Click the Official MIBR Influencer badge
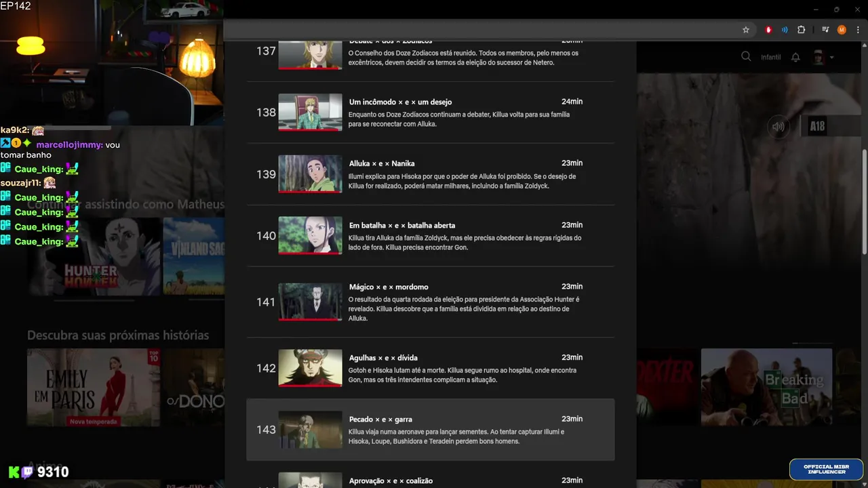This screenshot has width=868, height=488. 826,469
